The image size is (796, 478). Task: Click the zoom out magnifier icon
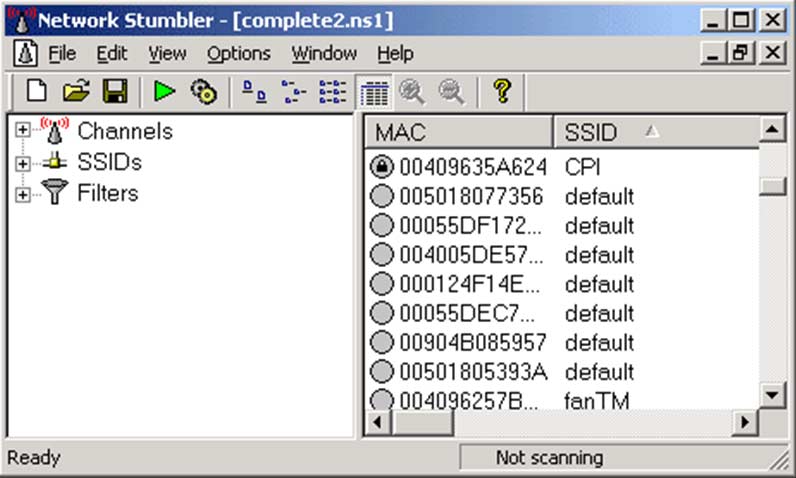451,92
